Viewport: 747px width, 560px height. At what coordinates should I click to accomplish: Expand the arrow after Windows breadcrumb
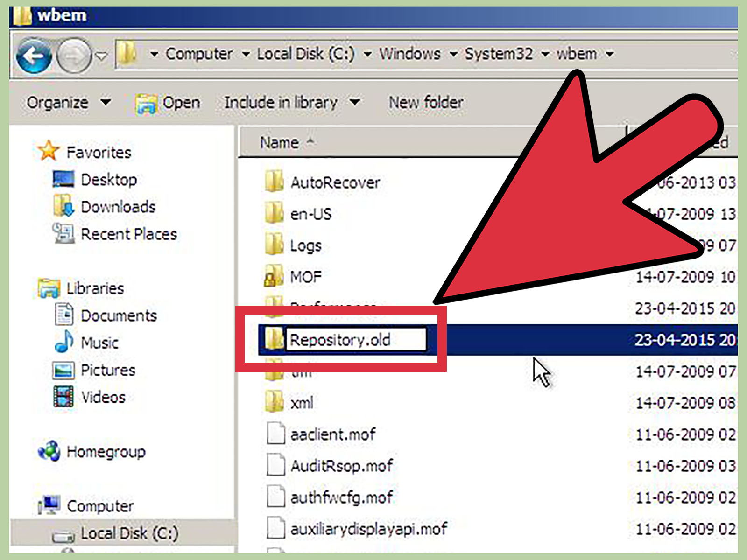pyautogui.click(x=453, y=55)
